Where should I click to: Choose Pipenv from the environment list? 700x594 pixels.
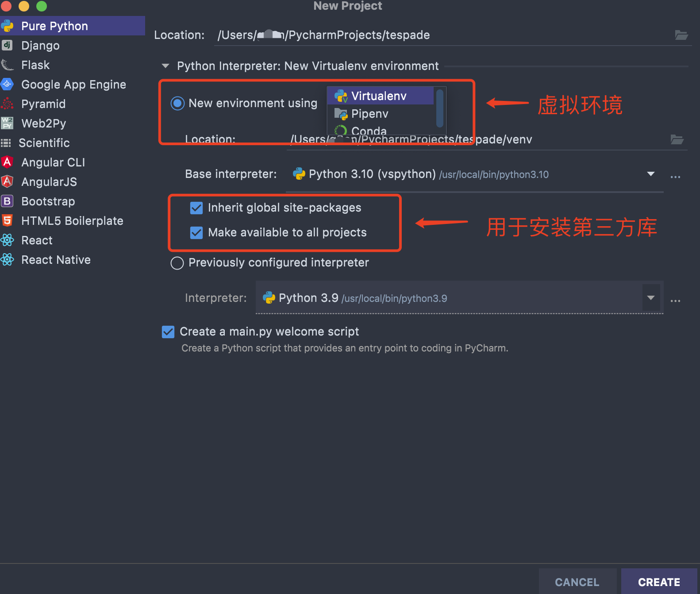pyautogui.click(x=370, y=114)
